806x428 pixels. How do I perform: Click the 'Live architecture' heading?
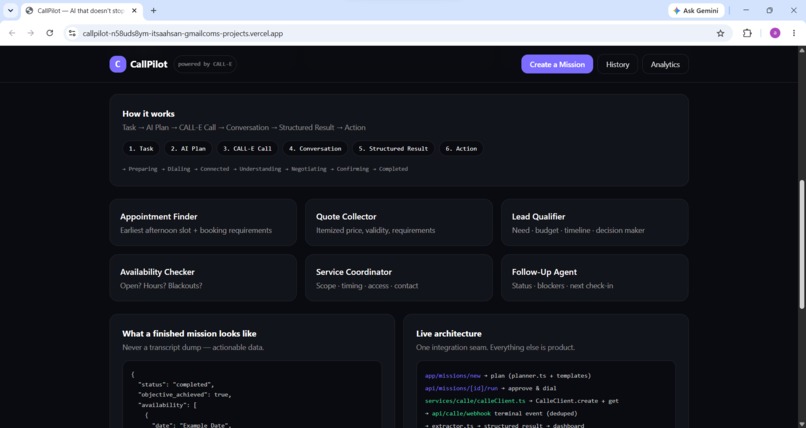coord(449,333)
